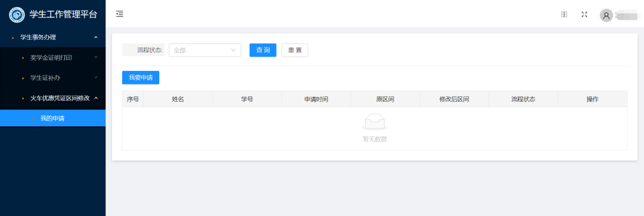
Task: Click the 姓名 column header
Action: click(178, 99)
